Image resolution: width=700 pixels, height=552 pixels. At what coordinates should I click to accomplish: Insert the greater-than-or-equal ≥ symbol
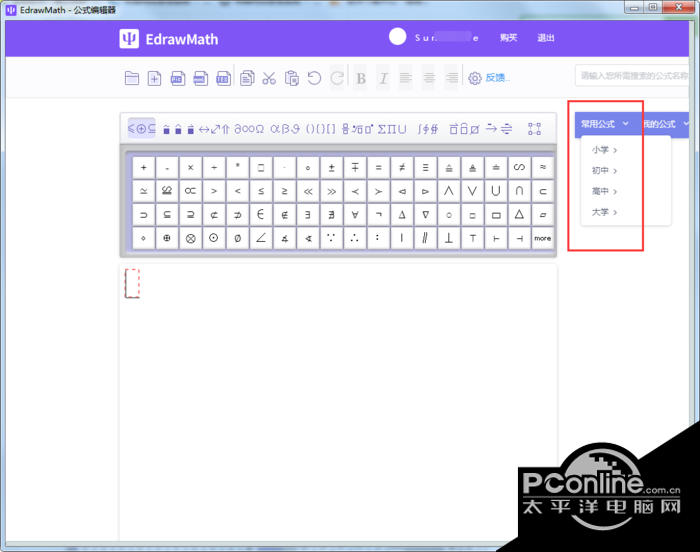[284, 191]
